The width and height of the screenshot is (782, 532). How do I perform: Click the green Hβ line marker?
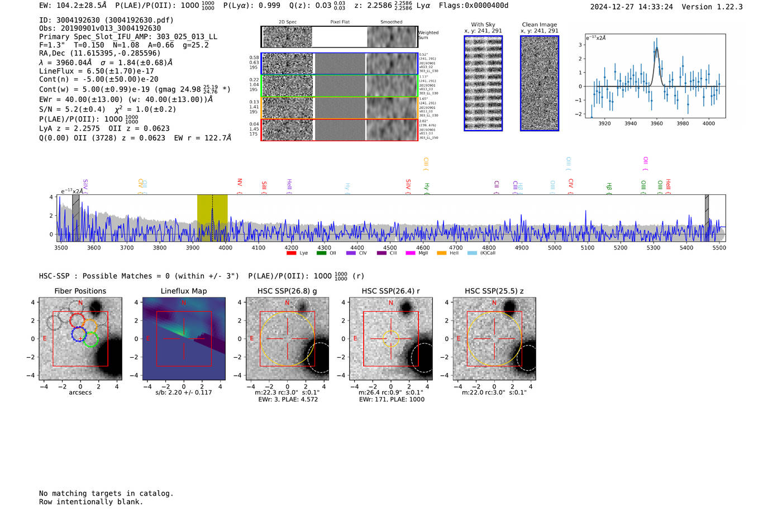tap(609, 189)
